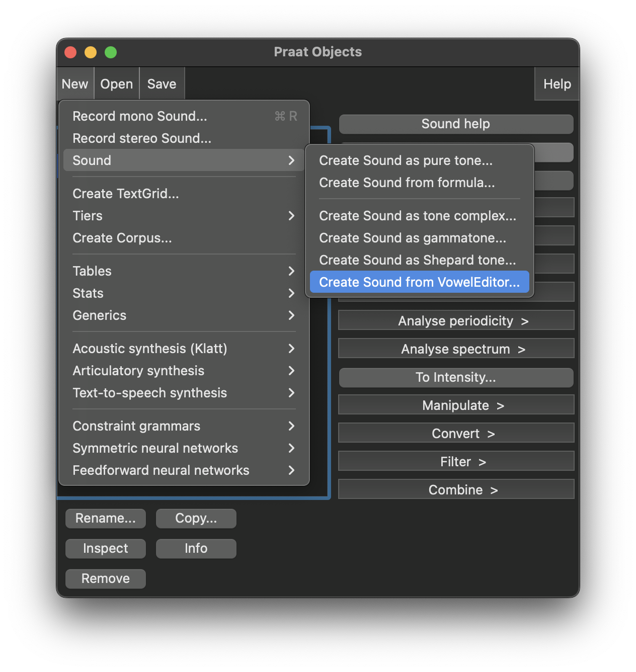The width and height of the screenshot is (636, 672).
Task: Click the To Intensity... button
Action: coord(456,377)
